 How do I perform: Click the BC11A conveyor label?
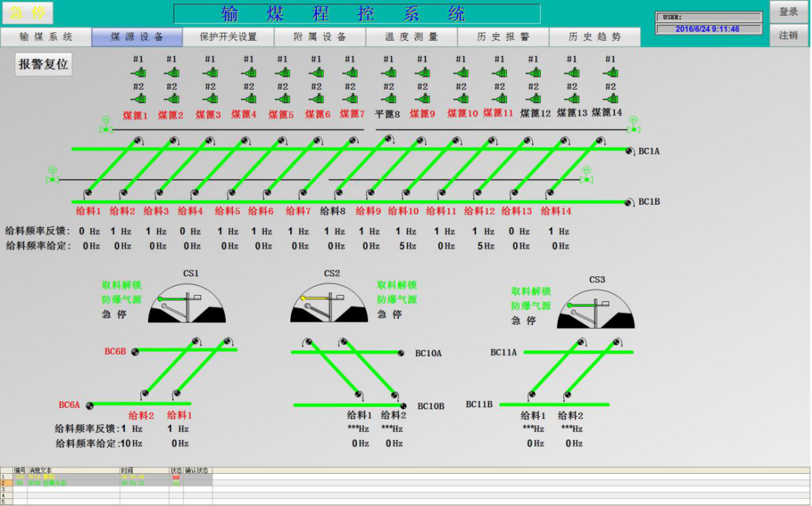point(503,353)
